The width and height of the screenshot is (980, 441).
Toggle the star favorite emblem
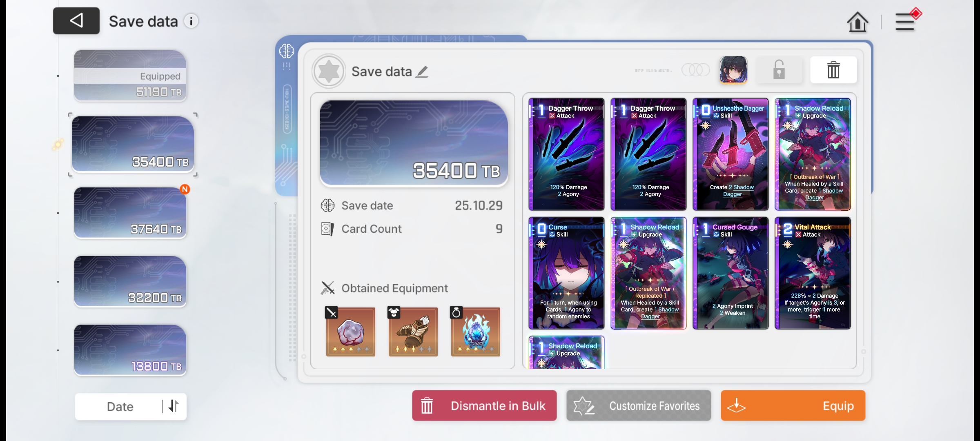pyautogui.click(x=329, y=71)
